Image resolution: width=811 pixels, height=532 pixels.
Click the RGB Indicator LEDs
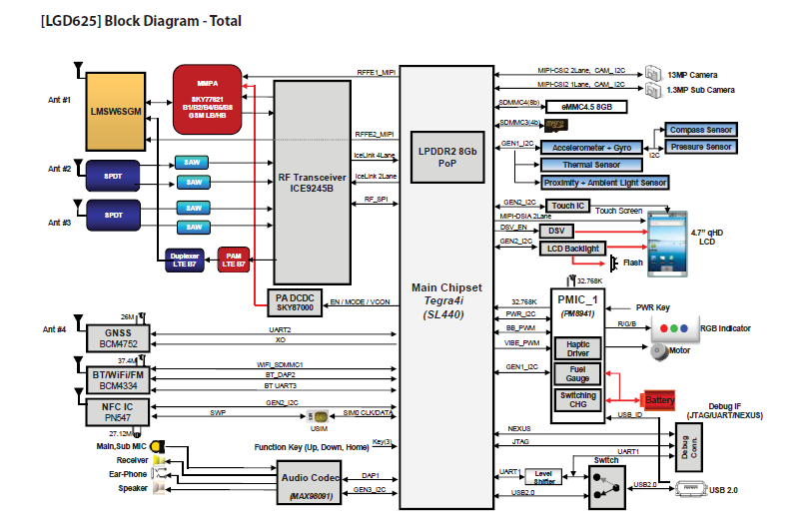674,328
